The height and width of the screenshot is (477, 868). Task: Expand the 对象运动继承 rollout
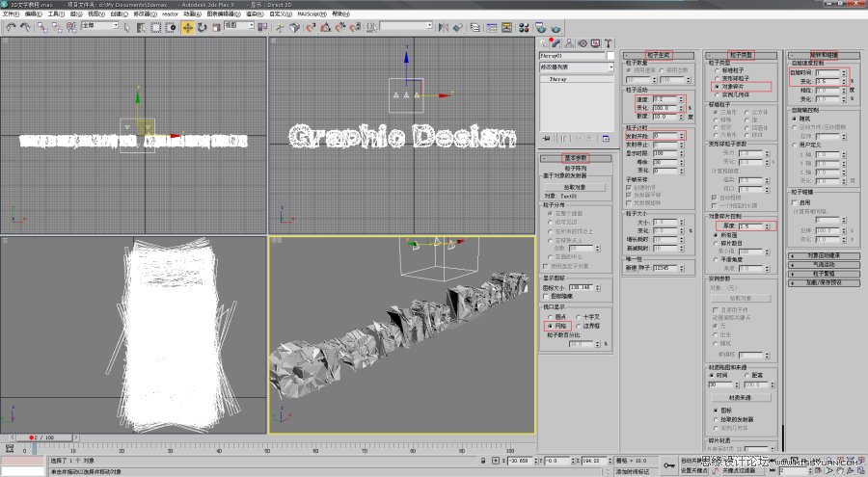coord(824,255)
